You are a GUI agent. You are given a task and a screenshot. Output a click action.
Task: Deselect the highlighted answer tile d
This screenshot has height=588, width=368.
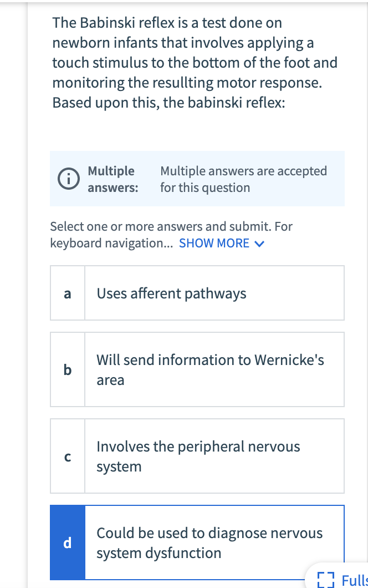click(x=68, y=543)
